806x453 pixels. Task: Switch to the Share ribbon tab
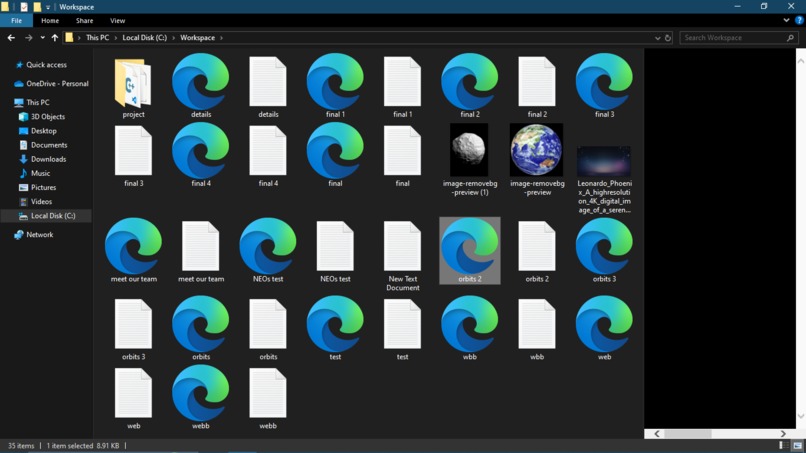coord(84,21)
